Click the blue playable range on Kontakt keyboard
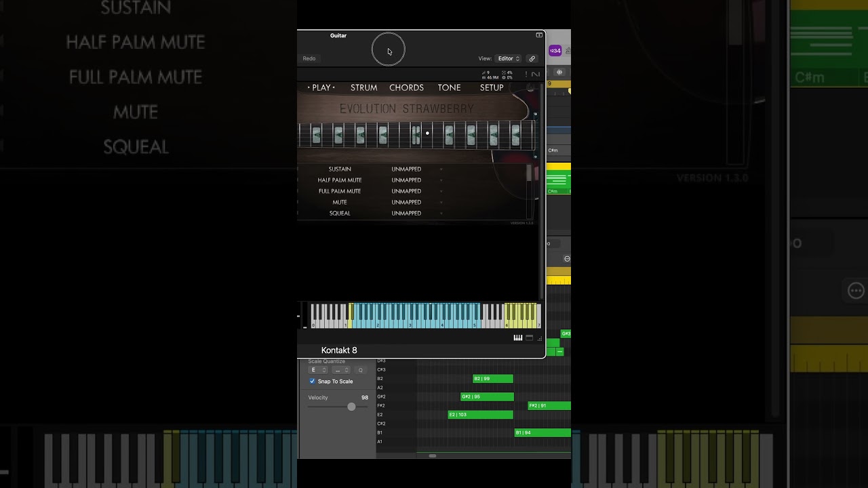 416,316
